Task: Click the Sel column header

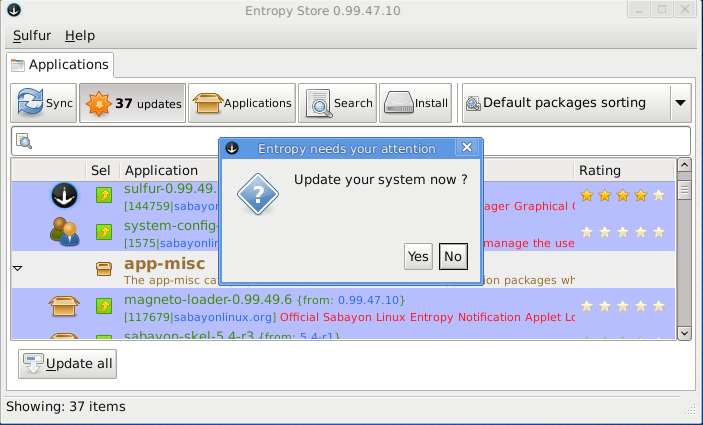Action: (x=101, y=170)
